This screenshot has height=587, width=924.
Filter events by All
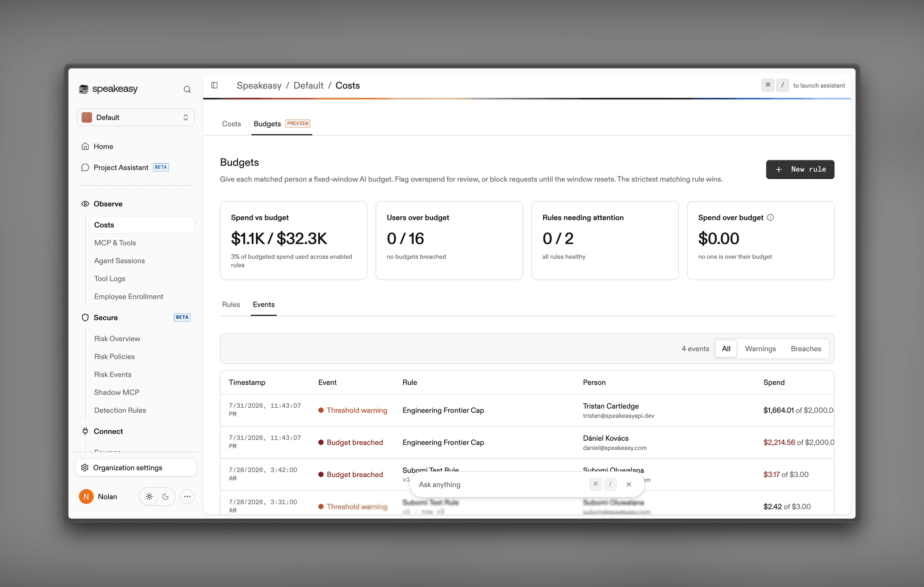coord(726,349)
